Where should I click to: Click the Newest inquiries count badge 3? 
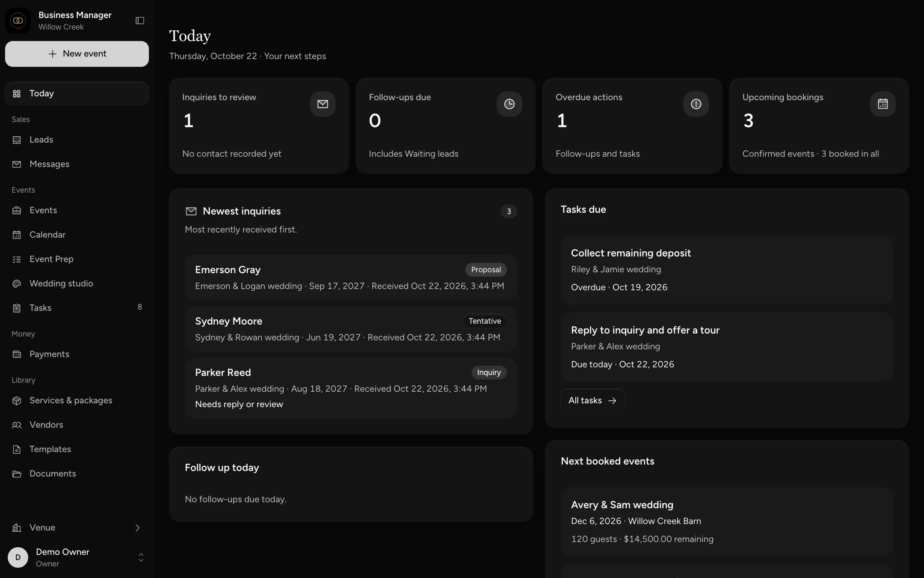click(x=509, y=211)
